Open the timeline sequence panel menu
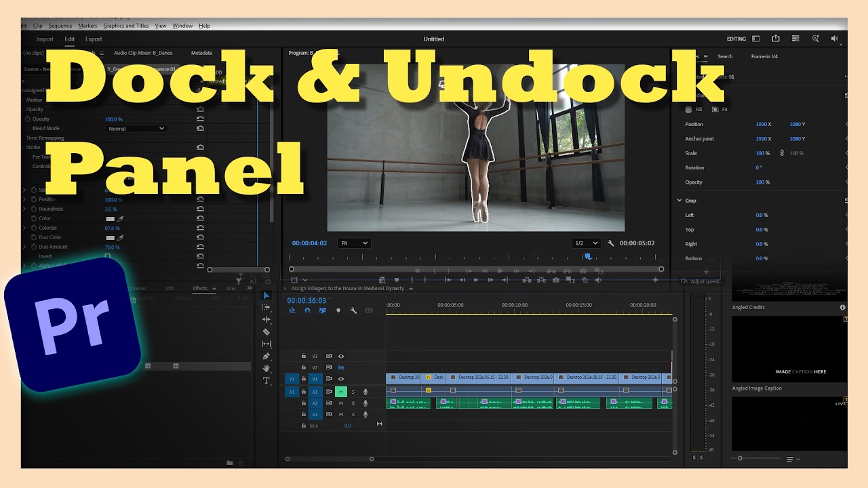868x488 pixels. click(411, 288)
